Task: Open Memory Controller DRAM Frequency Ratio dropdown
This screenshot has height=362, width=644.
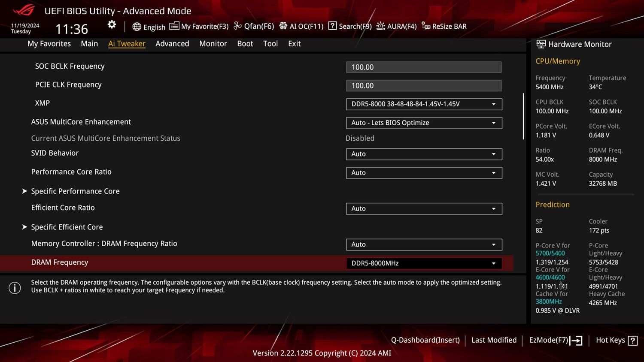Action: point(424,244)
